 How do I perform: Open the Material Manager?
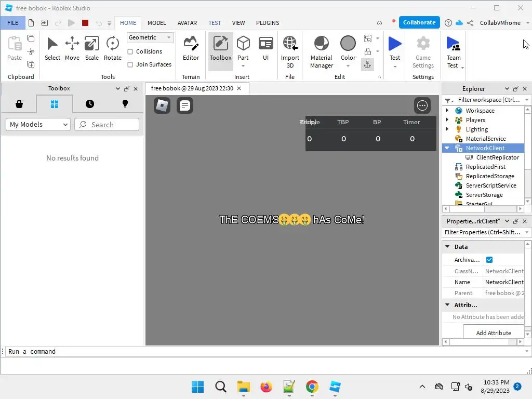[321, 52]
